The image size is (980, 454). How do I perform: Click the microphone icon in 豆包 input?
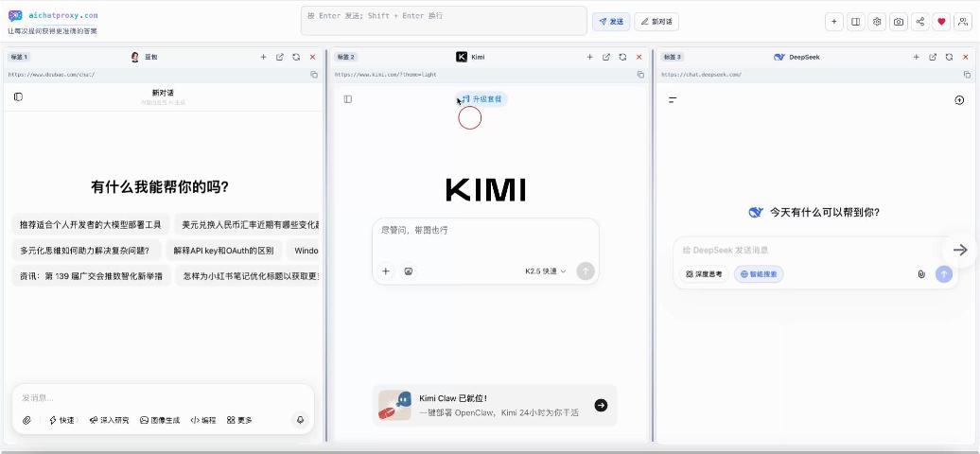click(x=301, y=420)
